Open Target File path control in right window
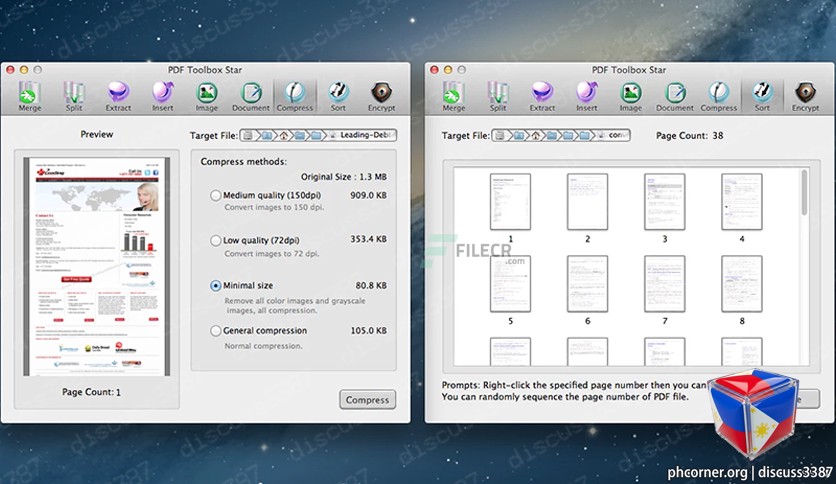The width and height of the screenshot is (836, 484). 561,135
